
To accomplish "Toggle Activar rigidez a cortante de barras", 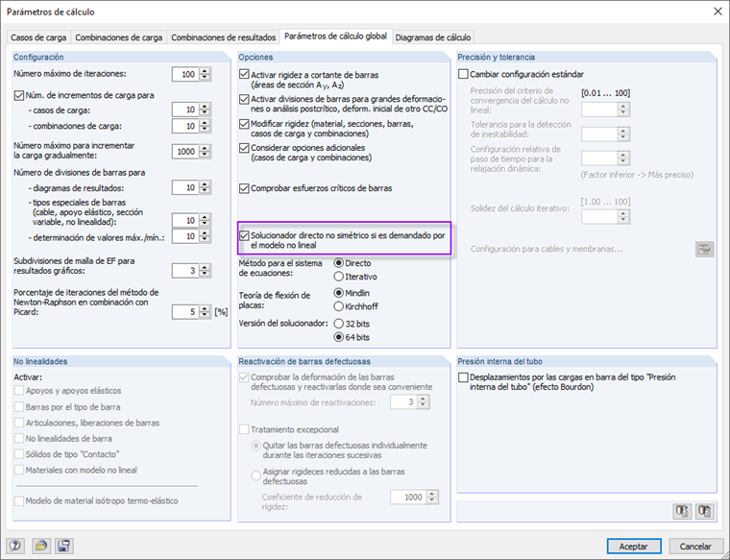I will [244, 74].
